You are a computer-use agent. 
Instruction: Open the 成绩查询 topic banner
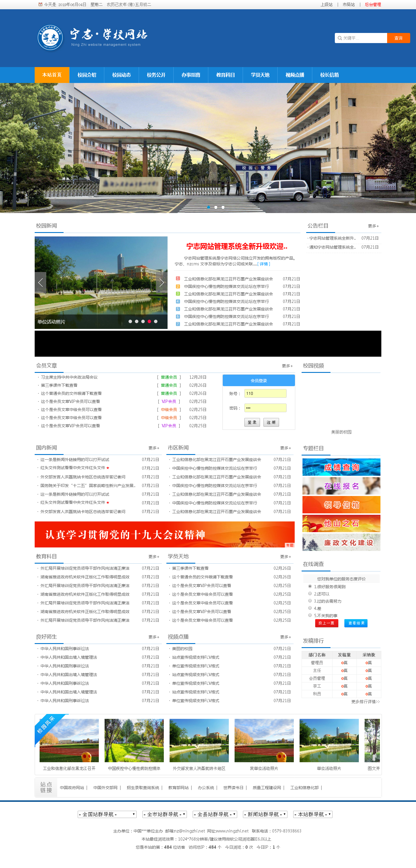[341, 467]
